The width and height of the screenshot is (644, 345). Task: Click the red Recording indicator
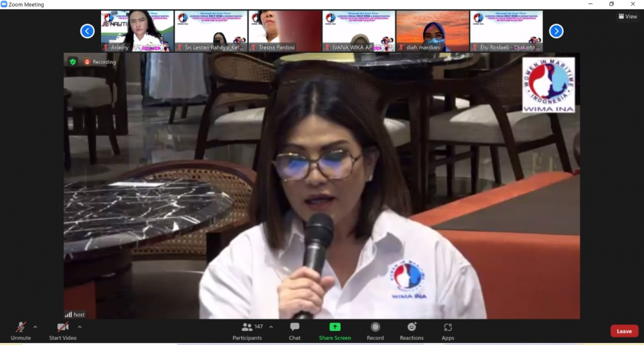pos(100,62)
